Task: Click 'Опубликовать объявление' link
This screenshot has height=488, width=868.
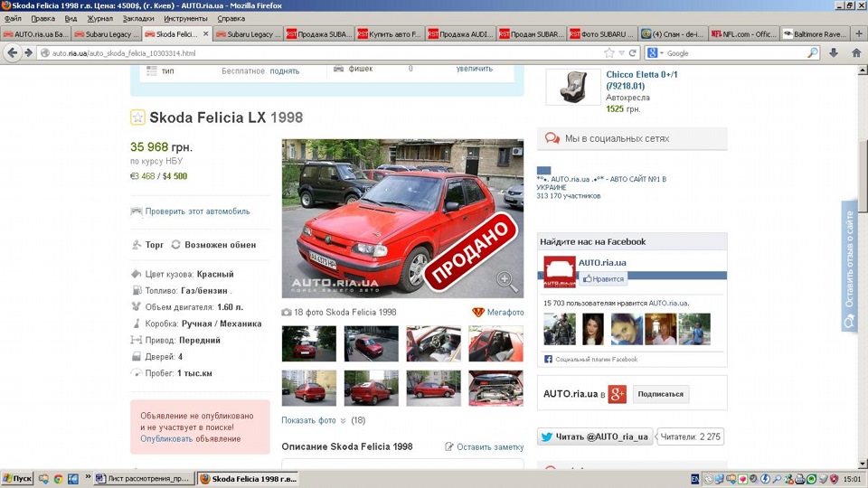Action: click(x=191, y=439)
